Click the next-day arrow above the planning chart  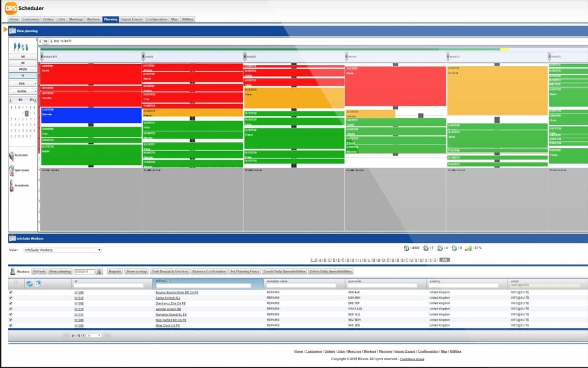tap(50, 41)
